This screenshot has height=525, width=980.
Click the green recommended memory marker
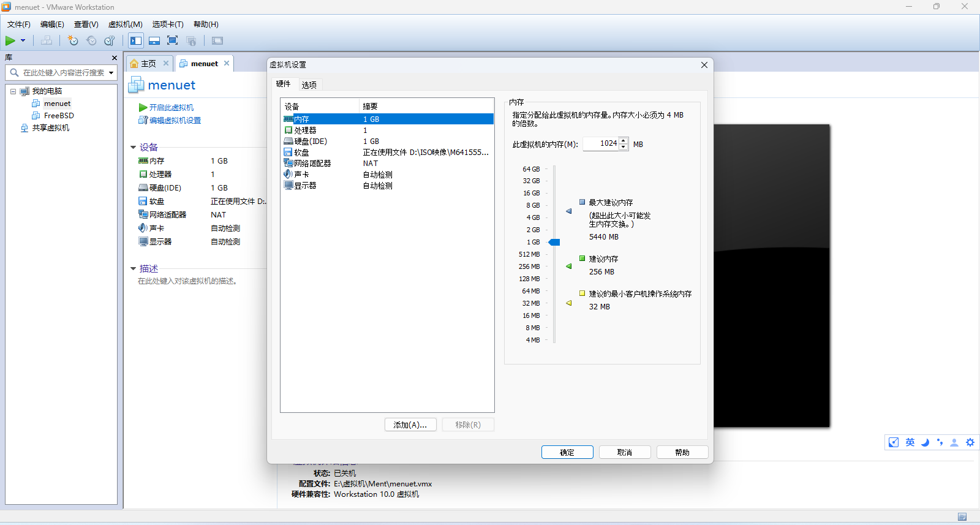[568, 266]
